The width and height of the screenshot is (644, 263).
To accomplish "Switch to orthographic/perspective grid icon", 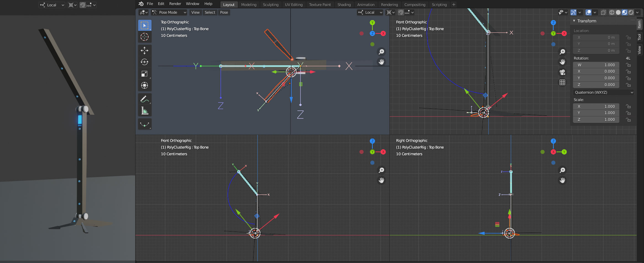I will (562, 82).
